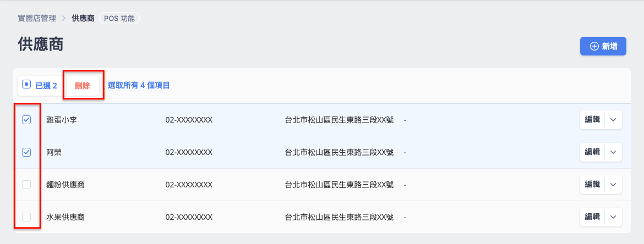
Task: Uncheck the 雞蛋小李 row checkbox
Action: point(26,120)
